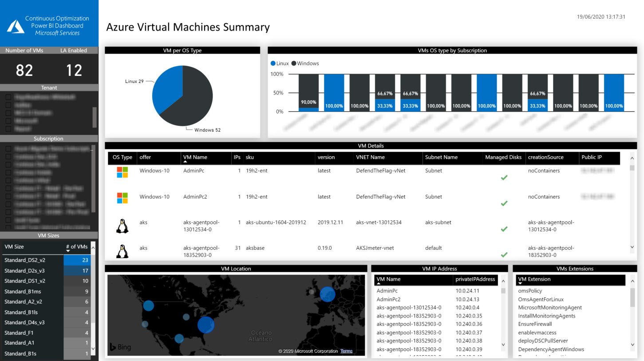Viewport: 644px width, 361px height.
Task: Click IP address 10.240.0.4
Action: click(467, 307)
